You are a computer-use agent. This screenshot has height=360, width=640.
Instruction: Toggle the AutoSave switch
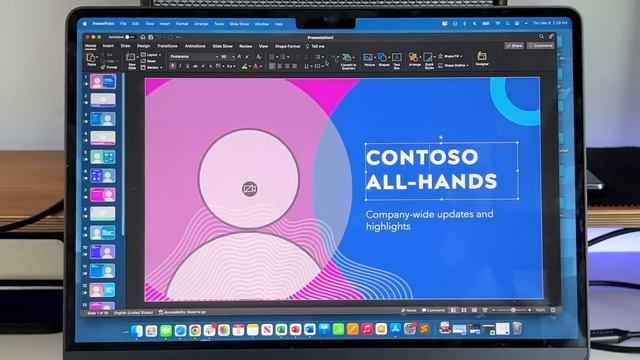point(130,37)
